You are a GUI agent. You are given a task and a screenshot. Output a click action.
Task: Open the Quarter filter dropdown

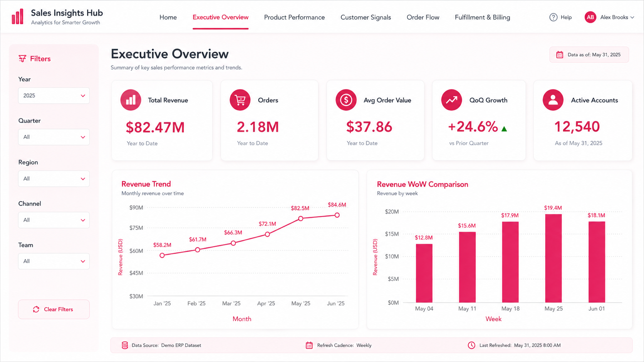pyautogui.click(x=54, y=137)
